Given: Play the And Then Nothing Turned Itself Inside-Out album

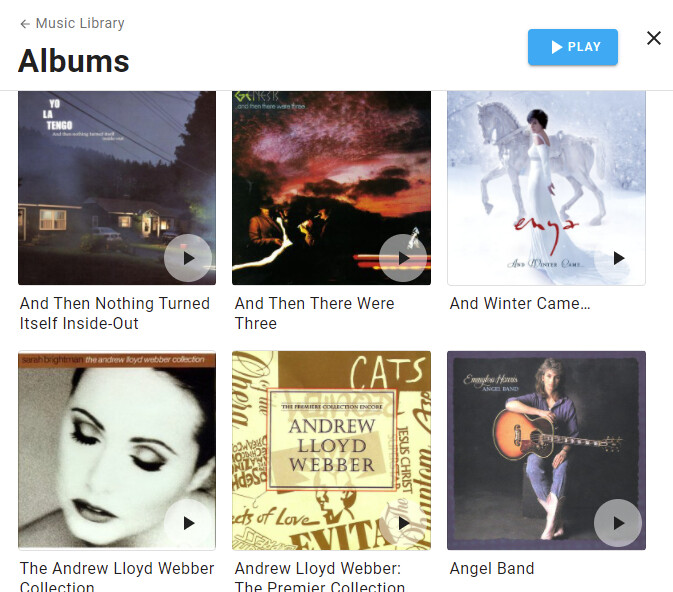Looking at the screenshot, I should [188, 258].
